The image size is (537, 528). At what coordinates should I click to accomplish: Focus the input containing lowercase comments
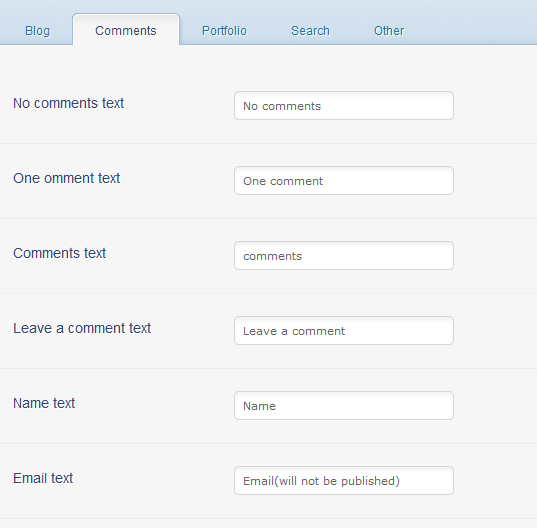coord(344,256)
